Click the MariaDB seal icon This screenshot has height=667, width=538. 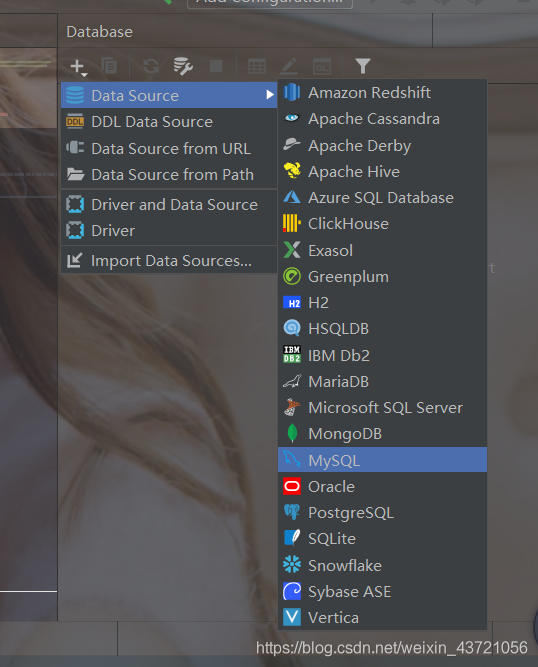[292, 381]
